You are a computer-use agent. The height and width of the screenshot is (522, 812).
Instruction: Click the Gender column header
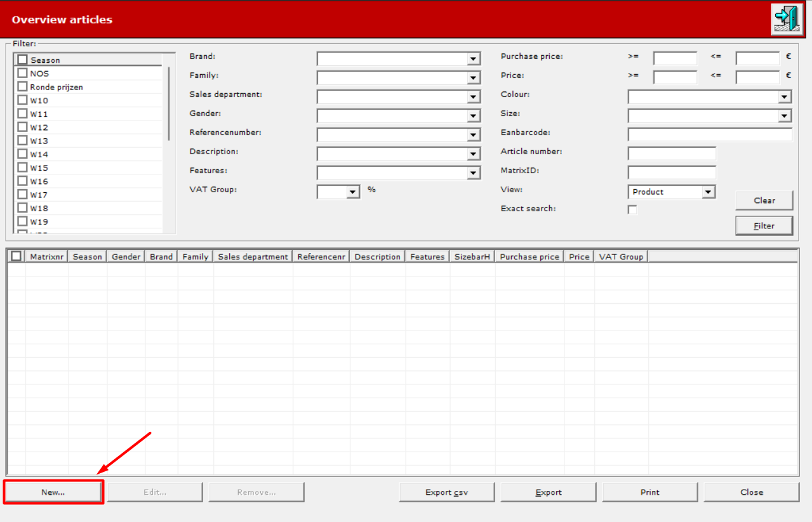click(x=126, y=256)
